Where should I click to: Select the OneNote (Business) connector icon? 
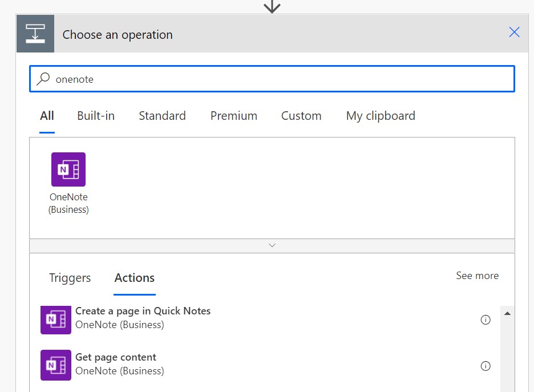(68, 169)
